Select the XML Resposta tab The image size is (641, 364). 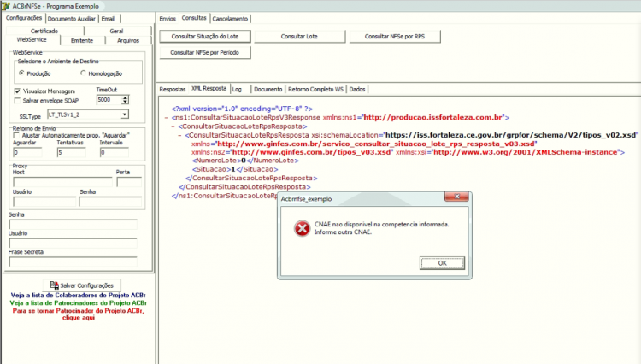click(x=209, y=88)
